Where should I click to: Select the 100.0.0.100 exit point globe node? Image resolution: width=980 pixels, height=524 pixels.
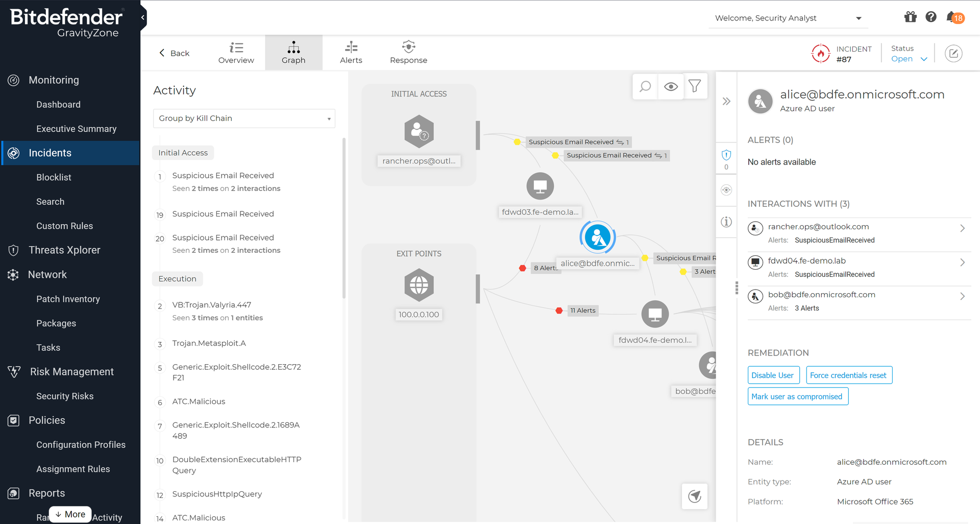click(x=419, y=284)
